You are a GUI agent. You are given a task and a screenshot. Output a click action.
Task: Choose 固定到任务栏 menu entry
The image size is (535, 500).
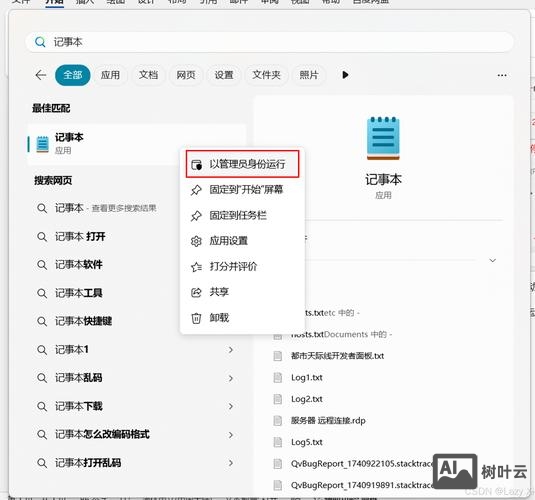click(243, 215)
